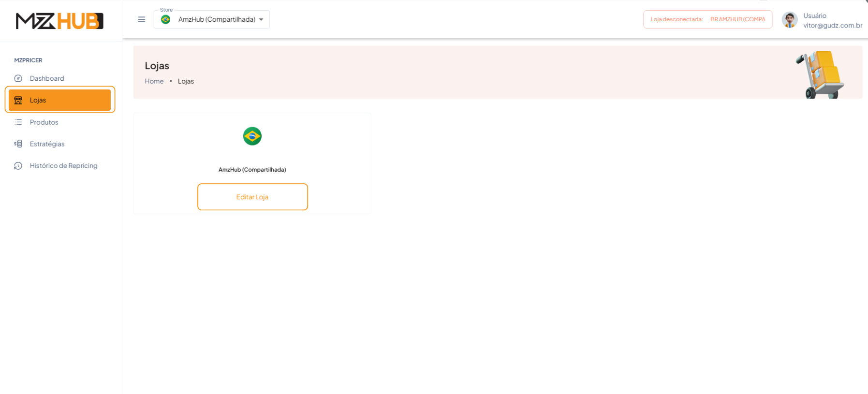Open Estratégias from sidebar
868x394 pixels.
(x=47, y=144)
